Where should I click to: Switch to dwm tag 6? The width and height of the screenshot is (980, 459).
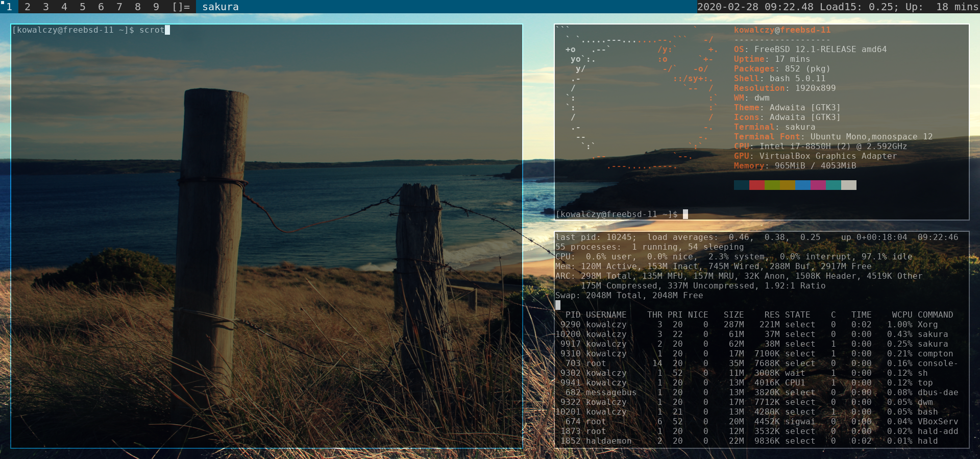click(101, 7)
